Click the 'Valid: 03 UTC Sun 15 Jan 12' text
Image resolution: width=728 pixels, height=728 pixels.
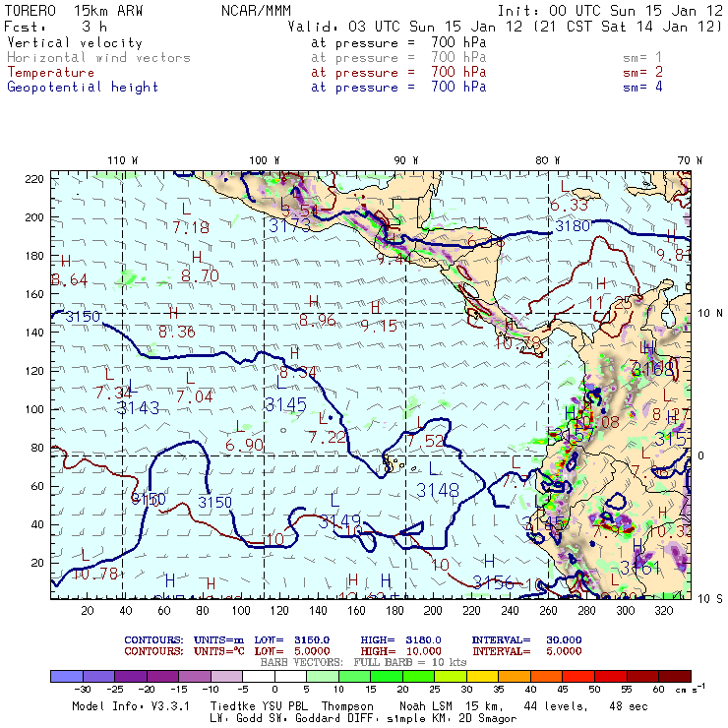tap(405, 27)
